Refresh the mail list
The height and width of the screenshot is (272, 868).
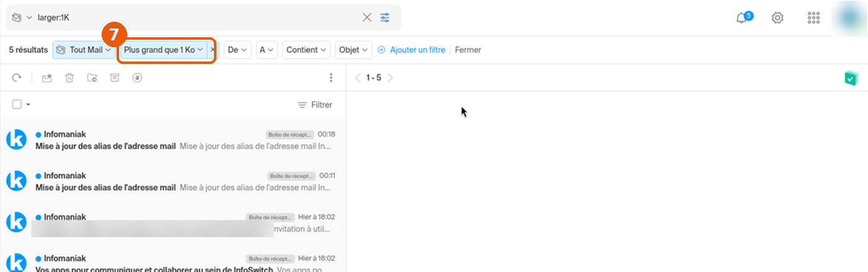[x=17, y=78]
